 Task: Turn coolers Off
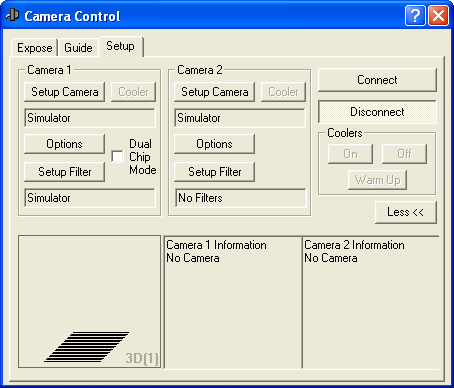404,154
